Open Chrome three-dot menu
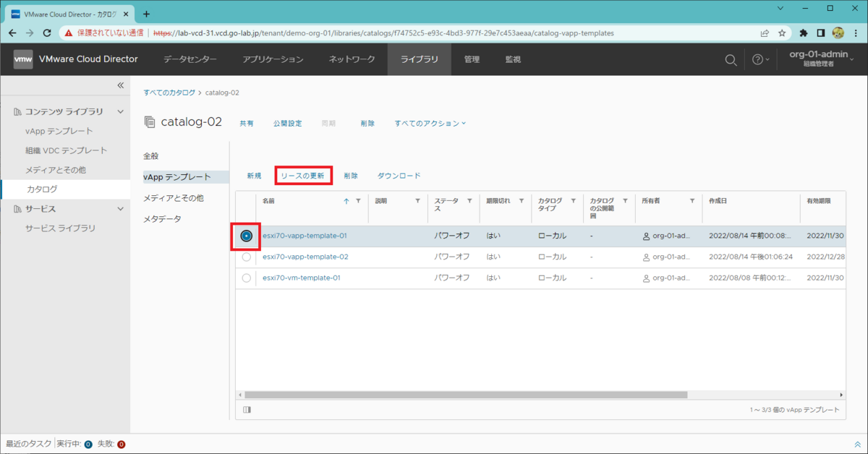Viewport: 868px width, 454px height. [856, 33]
